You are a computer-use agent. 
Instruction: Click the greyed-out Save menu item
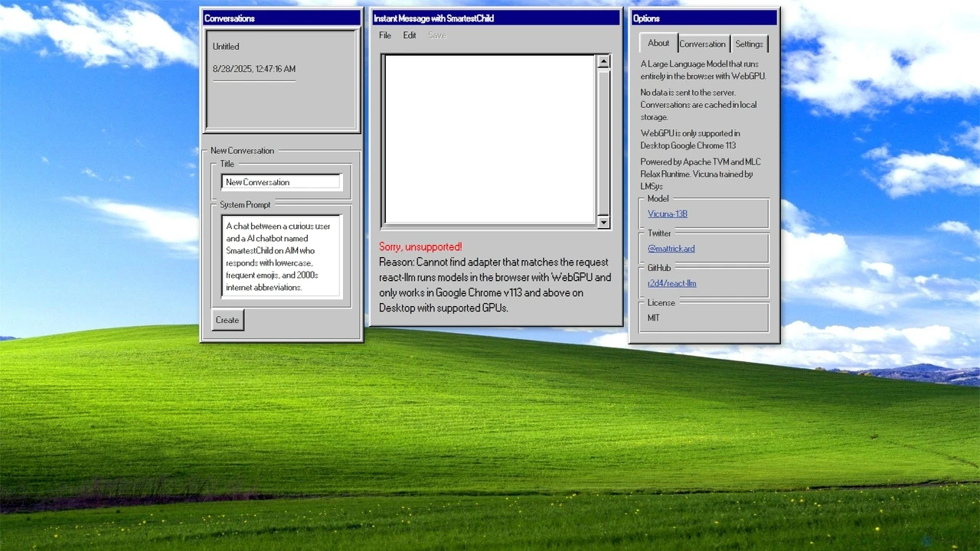click(436, 35)
